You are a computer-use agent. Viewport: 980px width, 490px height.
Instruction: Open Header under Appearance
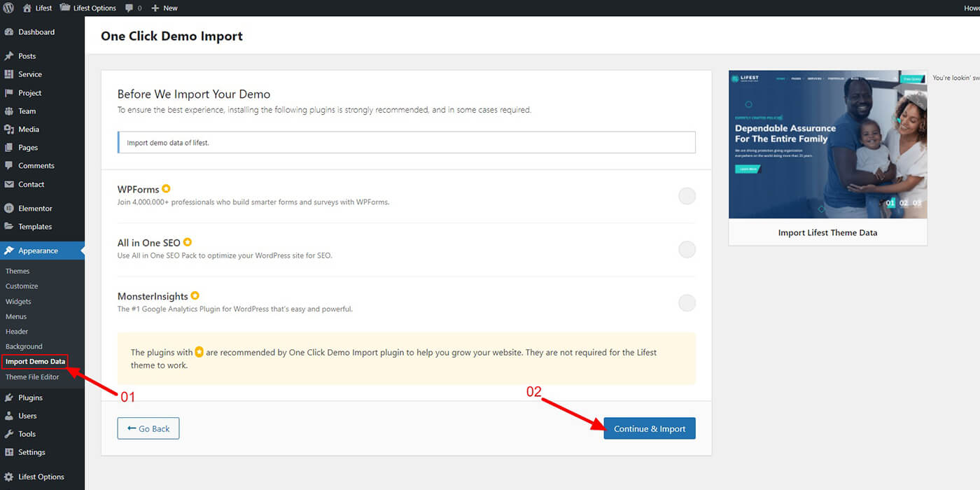tap(17, 332)
